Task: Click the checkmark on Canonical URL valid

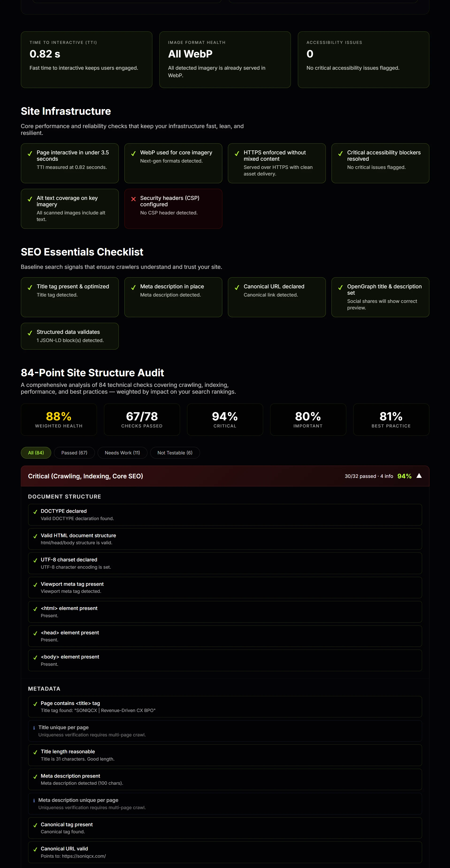Action: [x=35, y=849]
